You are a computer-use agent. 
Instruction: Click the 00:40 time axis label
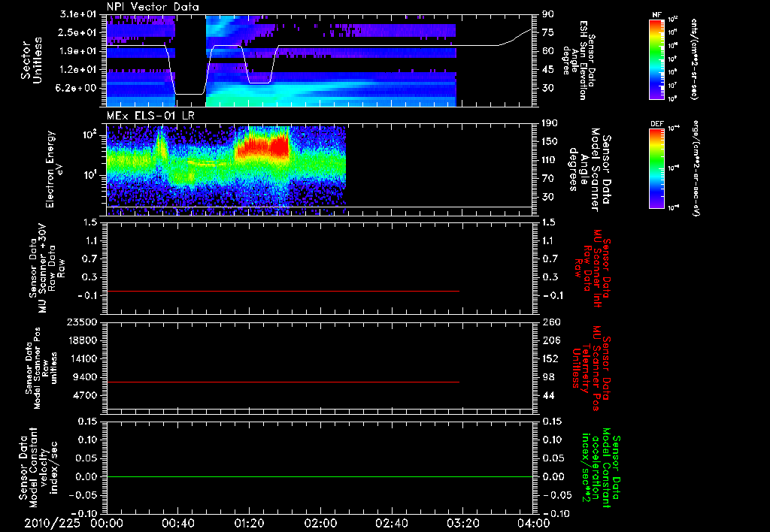[x=177, y=524]
